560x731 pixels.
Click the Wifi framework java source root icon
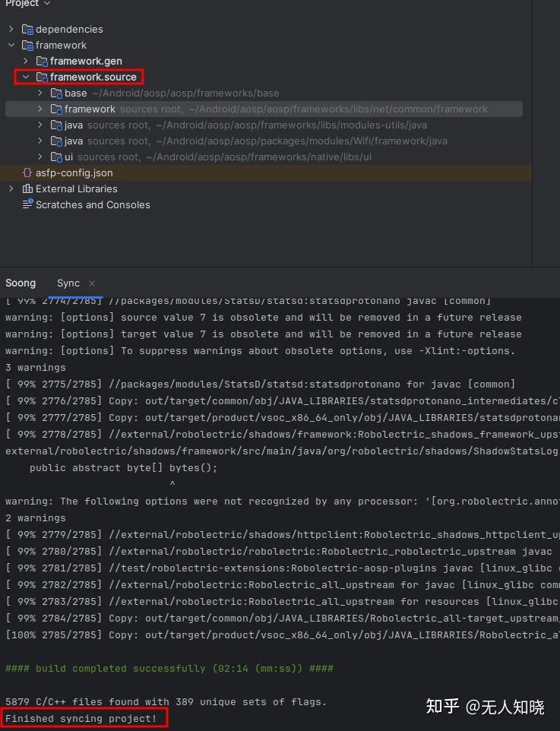pos(57,141)
